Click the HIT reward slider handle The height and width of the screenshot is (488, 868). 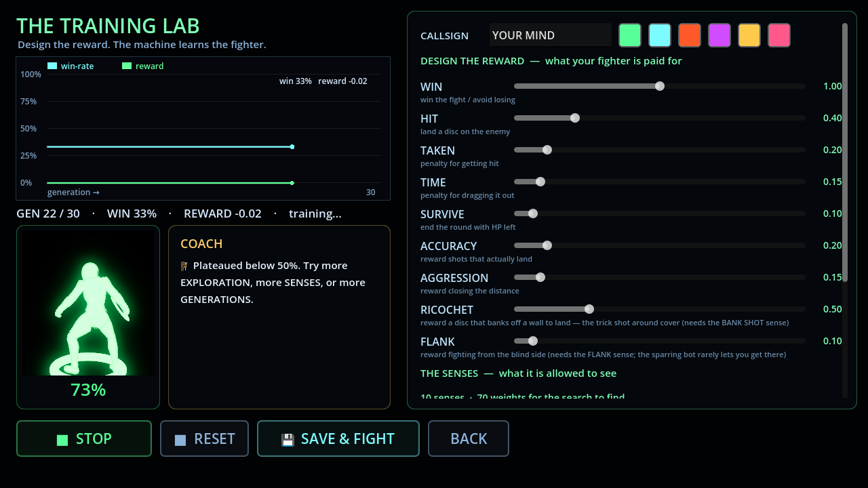[x=575, y=118]
